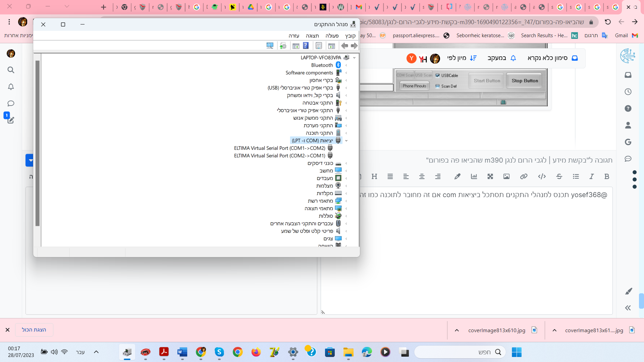Select ELTIMA Virtual Serial Port (COM1->COM2)

pos(283,148)
